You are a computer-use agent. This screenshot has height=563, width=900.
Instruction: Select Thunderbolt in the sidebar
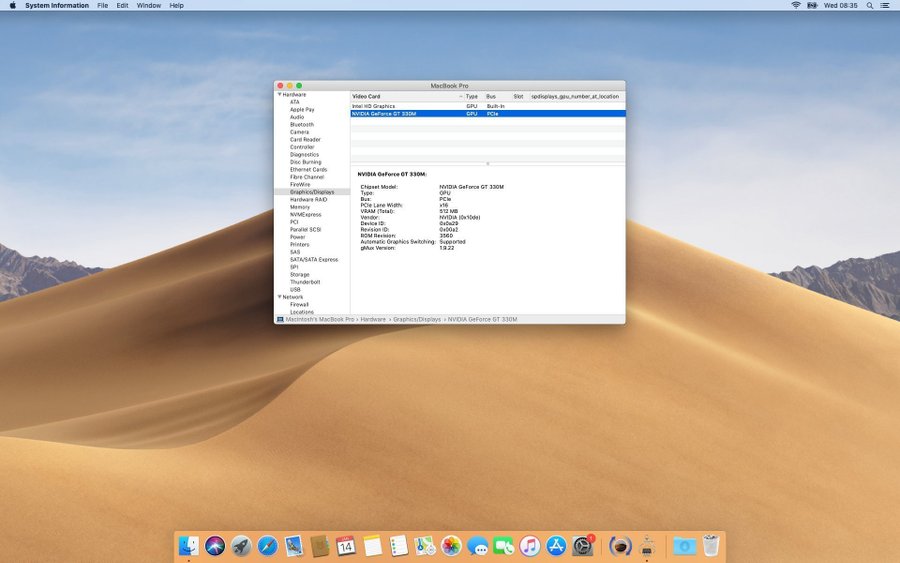[x=305, y=282]
